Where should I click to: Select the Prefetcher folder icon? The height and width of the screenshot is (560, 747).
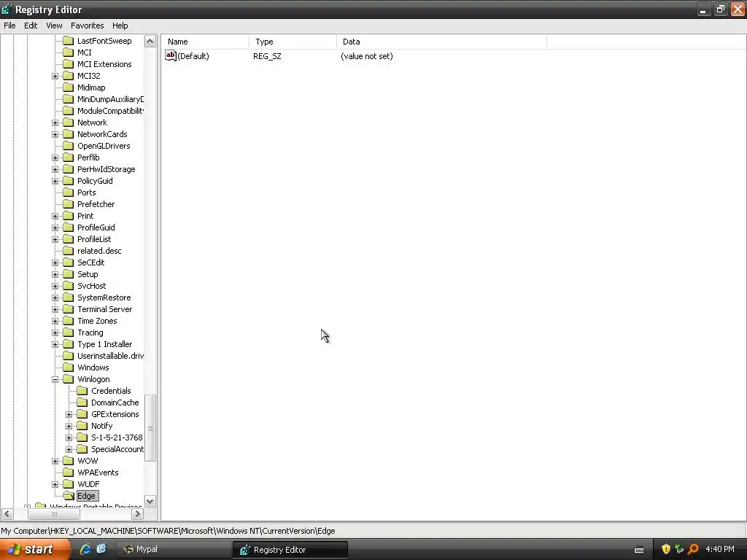pyautogui.click(x=69, y=204)
